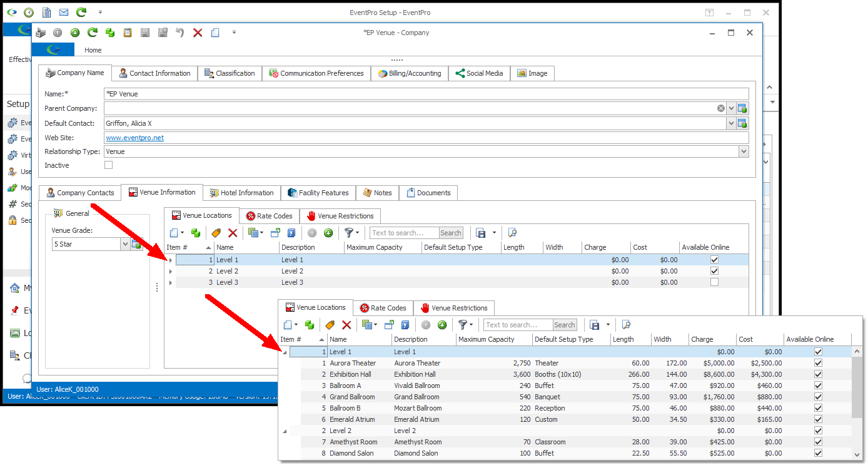Click the clipboard paste icon in Company toolbar
The height and width of the screenshot is (465, 868).
tap(128, 33)
